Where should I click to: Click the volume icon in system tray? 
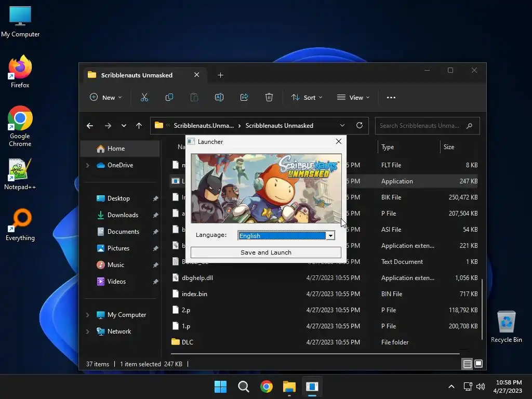coord(481,387)
